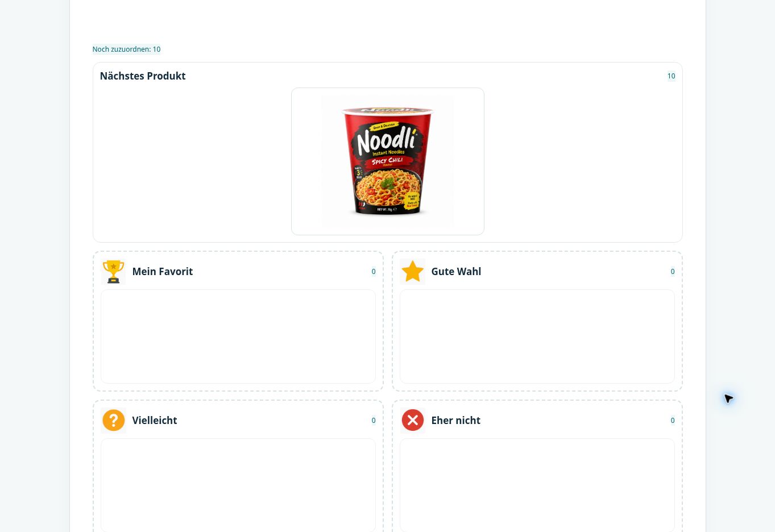Click the Mein Favorit drop area
Viewport: 775px width, 532px height.
coord(238,336)
